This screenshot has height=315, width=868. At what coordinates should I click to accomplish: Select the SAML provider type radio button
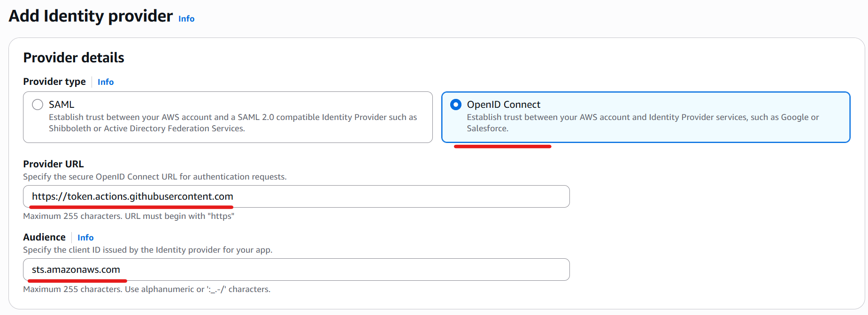pos(38,105)
